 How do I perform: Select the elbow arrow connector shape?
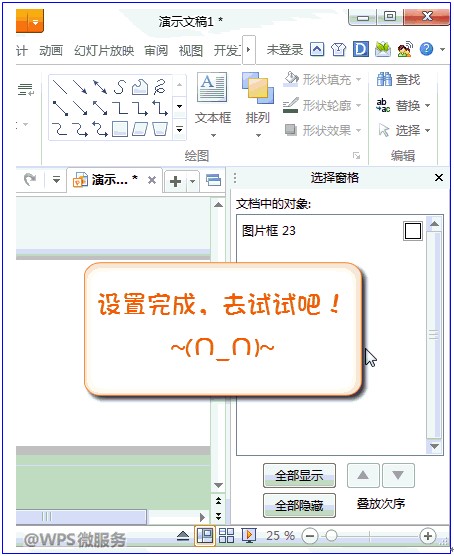point(140,108)
